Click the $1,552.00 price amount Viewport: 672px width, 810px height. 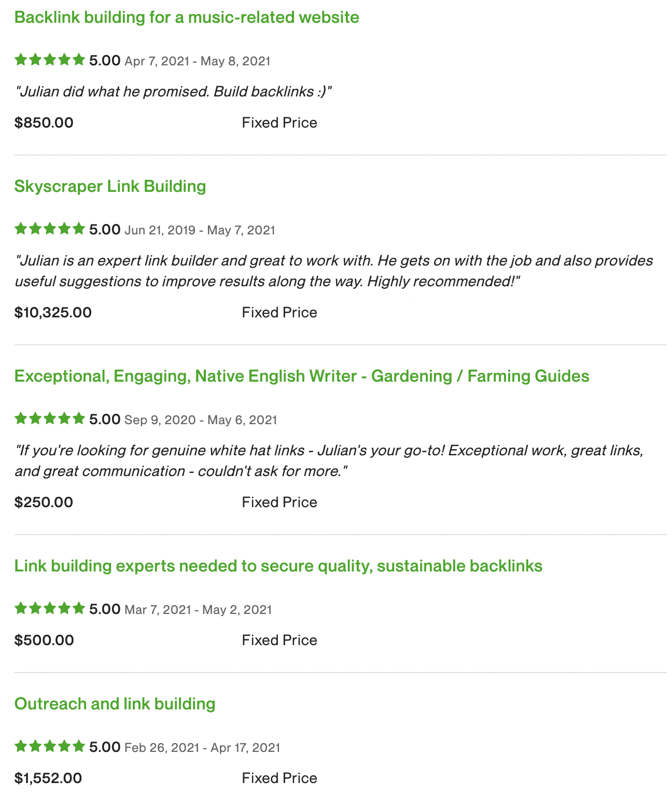48,778
